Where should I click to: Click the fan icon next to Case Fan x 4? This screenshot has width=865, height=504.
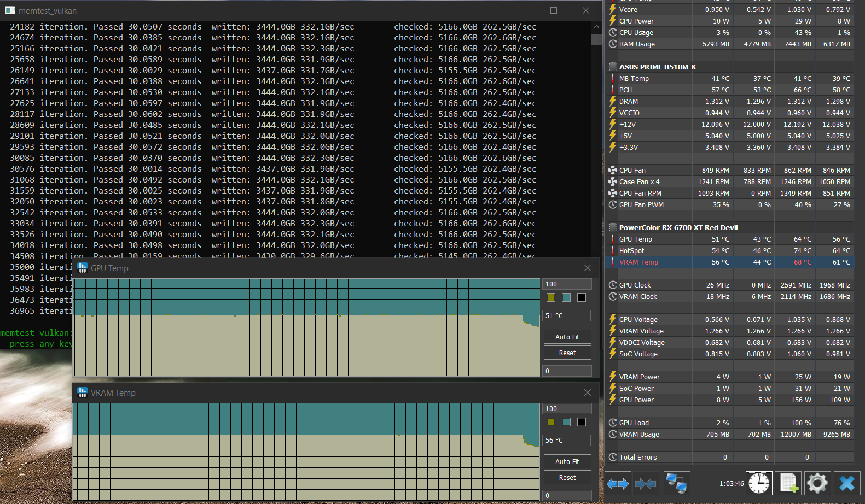[x=613, y=181]
